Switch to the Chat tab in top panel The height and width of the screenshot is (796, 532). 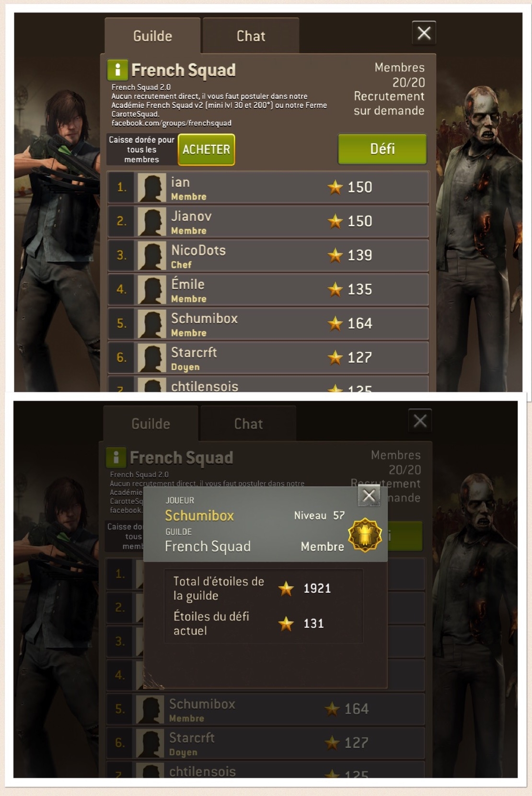[251, 36]
